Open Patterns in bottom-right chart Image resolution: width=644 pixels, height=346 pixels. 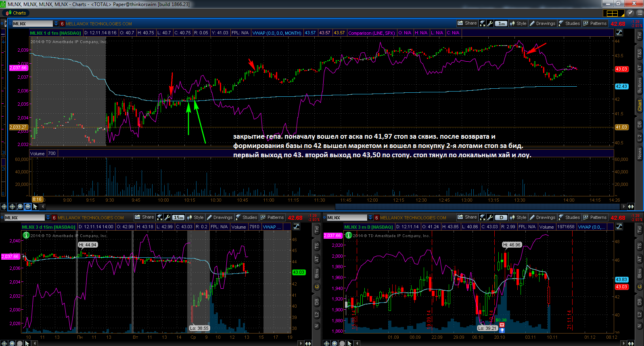click(x=595, y=217)
